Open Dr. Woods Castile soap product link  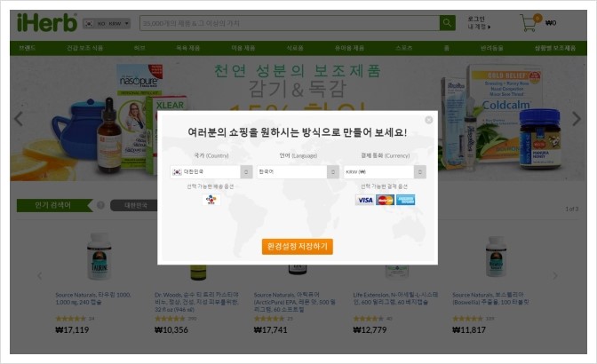pyautogui.click(x=196, y=302)
